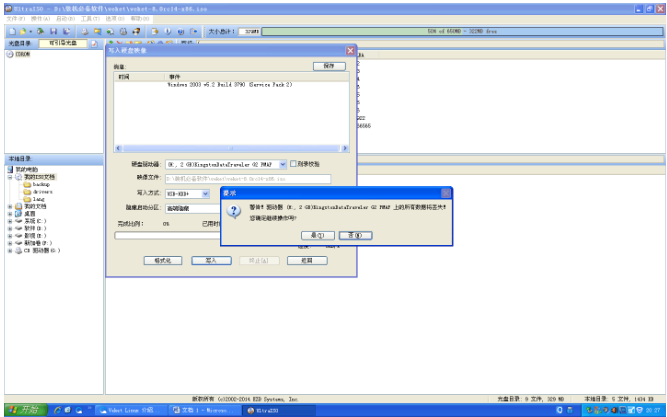Click the Internet Explorer quick launch icon
This screenshot has height=417, width=667.
pyautogui.click(x=57, y=410)
